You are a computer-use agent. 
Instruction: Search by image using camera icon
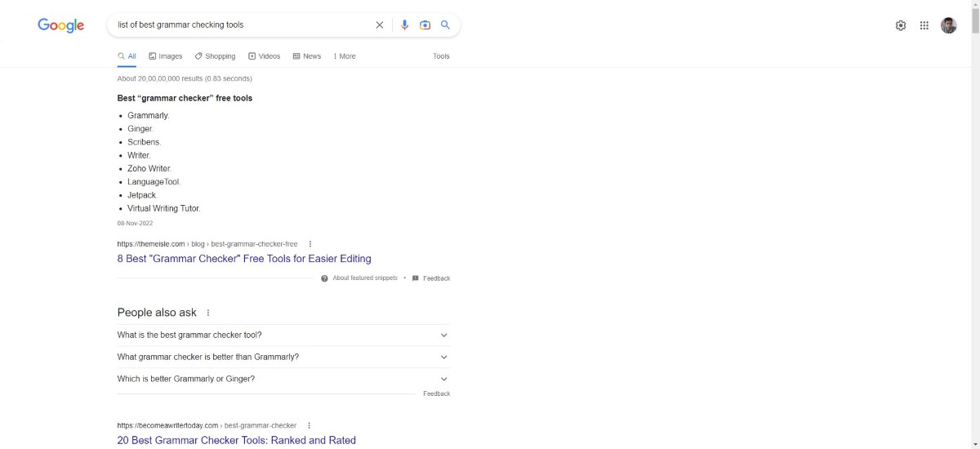click(x=425, y=25)
